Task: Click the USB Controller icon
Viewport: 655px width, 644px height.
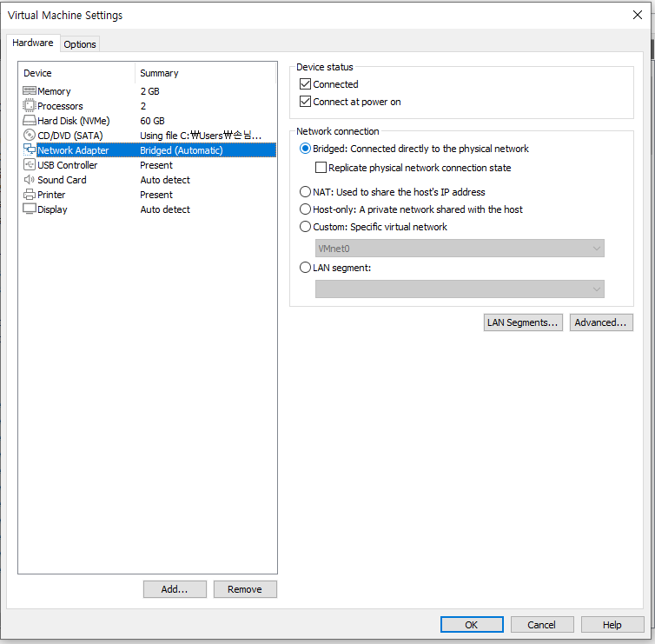Action: click(x=30, y=164)
